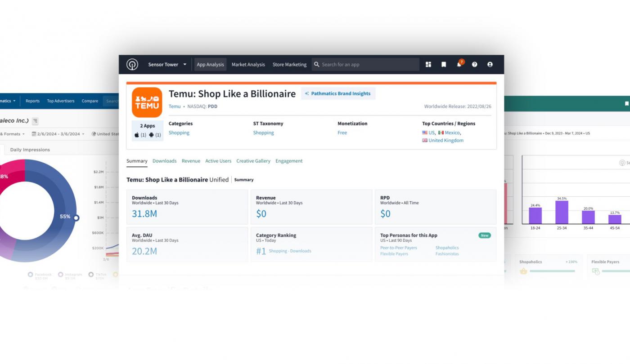Open the Shopaholics persona link in Top Personas
This screenshot has height=364, width=630.
447,248
